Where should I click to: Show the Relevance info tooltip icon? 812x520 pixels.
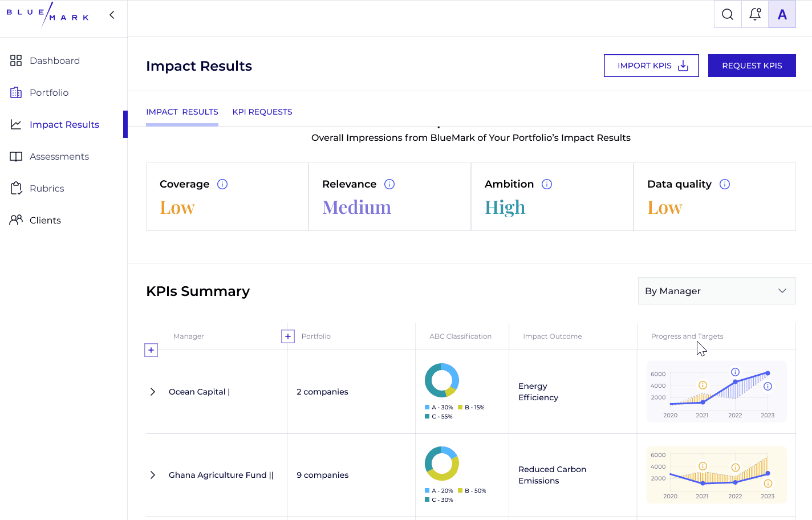tap(389, 184)
